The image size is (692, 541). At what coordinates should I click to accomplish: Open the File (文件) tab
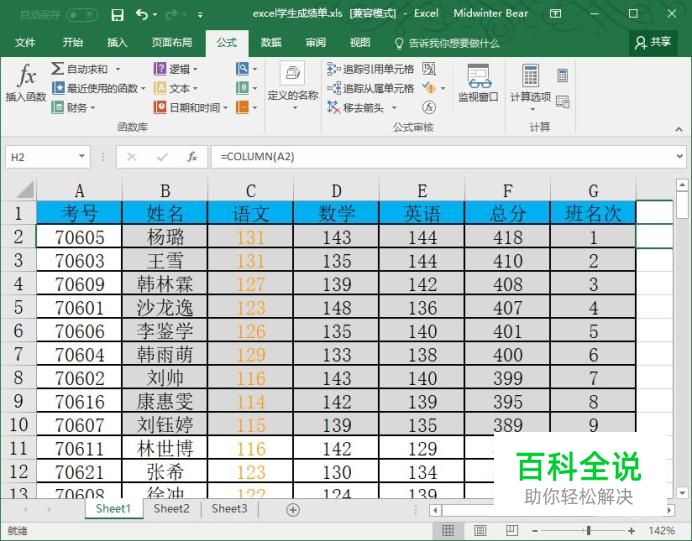tap(25, 43)
